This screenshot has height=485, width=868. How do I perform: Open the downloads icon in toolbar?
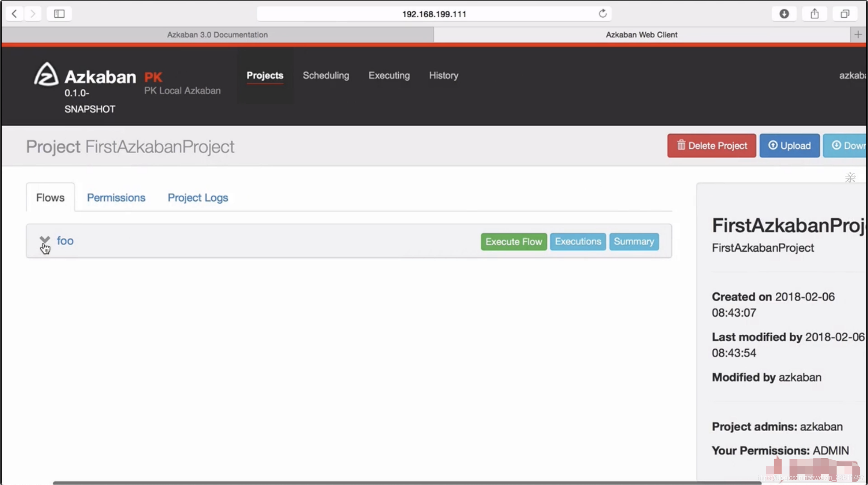click(784, 14)
